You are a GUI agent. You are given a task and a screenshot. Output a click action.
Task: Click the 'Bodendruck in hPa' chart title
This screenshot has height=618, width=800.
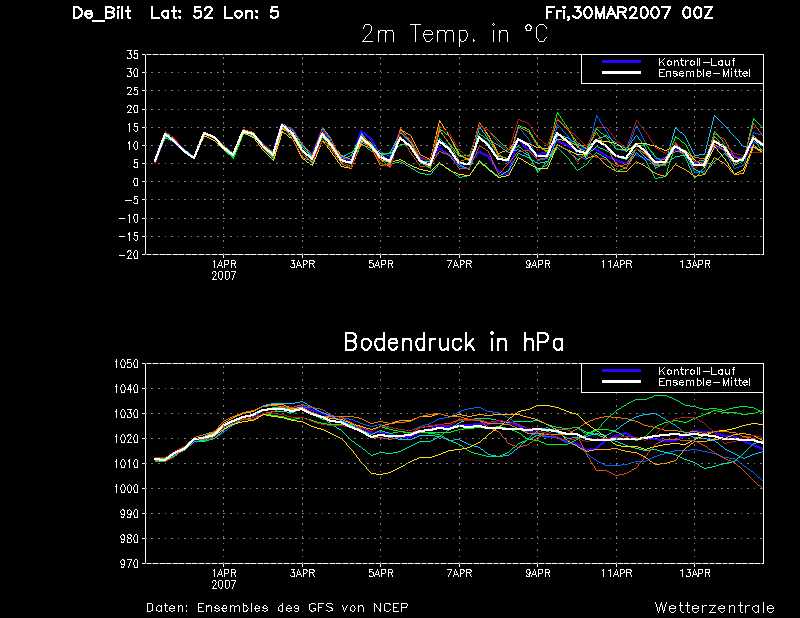click(x=454, y=342)
